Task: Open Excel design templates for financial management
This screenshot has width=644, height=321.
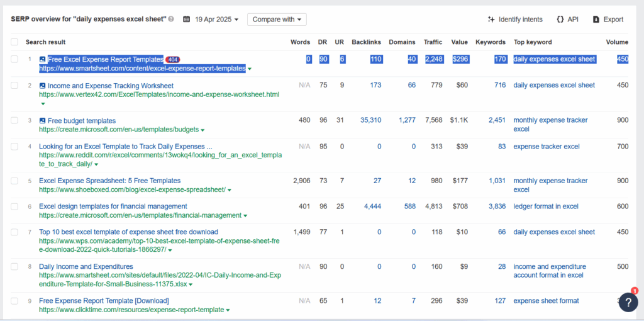Action: click(113, 206)
